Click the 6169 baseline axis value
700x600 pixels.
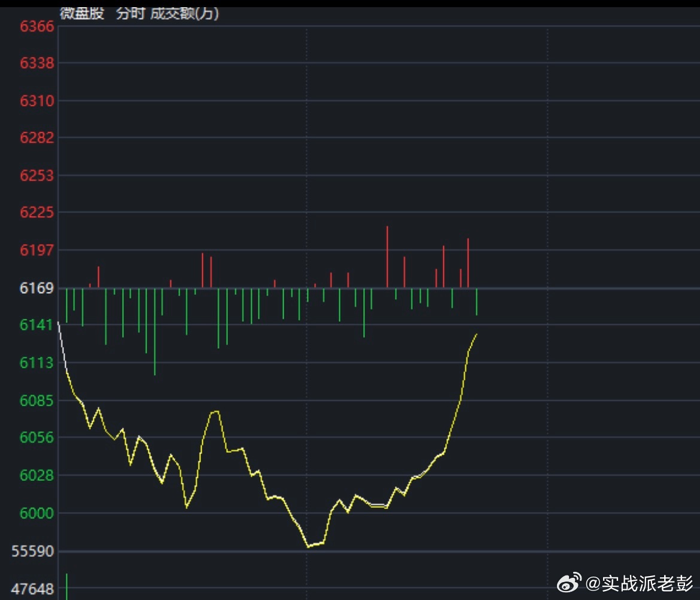click(37, 288)
